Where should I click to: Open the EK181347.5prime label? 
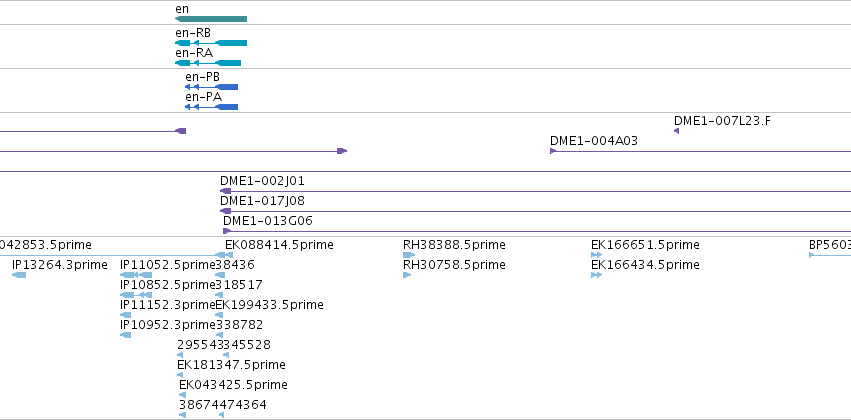point(231,365)
